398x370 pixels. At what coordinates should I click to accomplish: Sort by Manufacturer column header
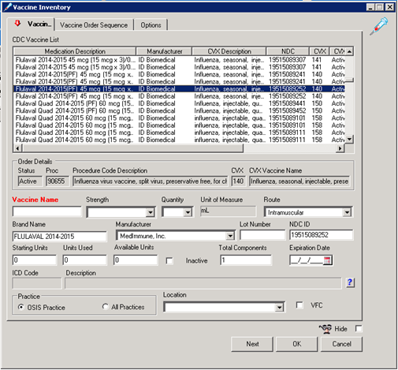[x=164, y=51]
